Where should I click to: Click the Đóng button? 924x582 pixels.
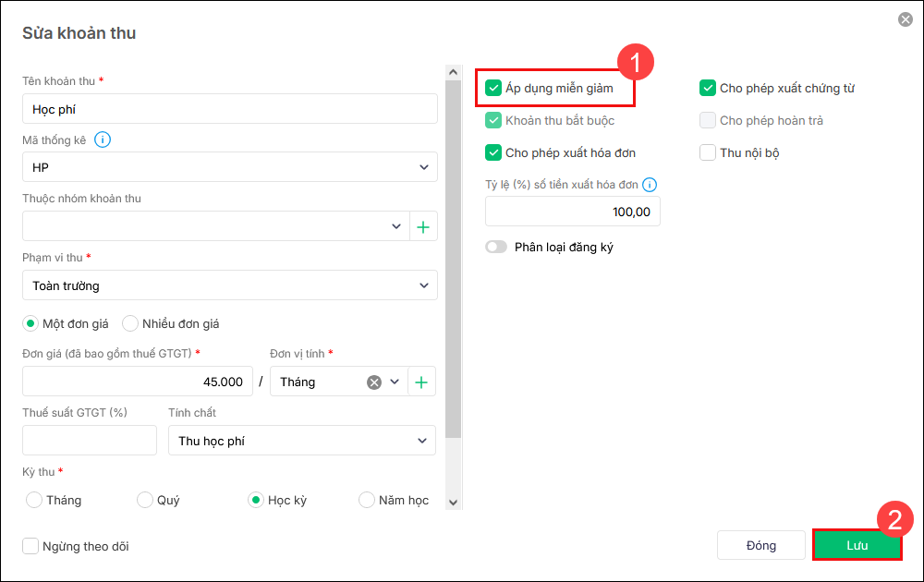click(x=761, y=545)
